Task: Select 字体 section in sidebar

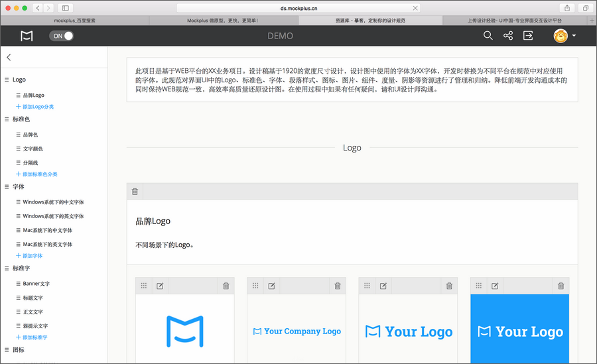Action: tap(19, 186)
